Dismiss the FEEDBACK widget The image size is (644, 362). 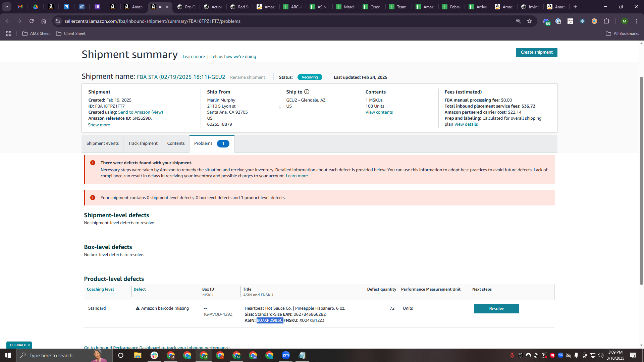(29, 345)
